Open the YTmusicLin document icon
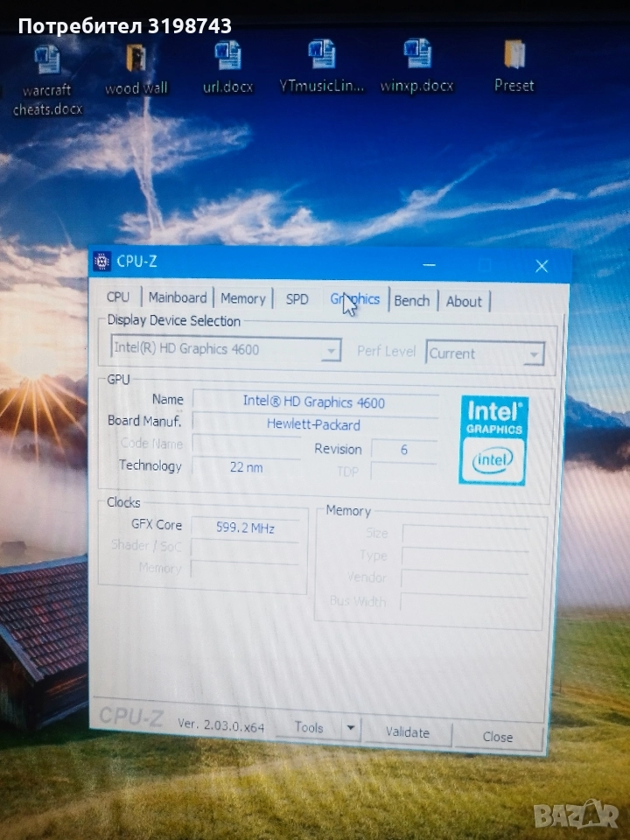 pos(321,57)
